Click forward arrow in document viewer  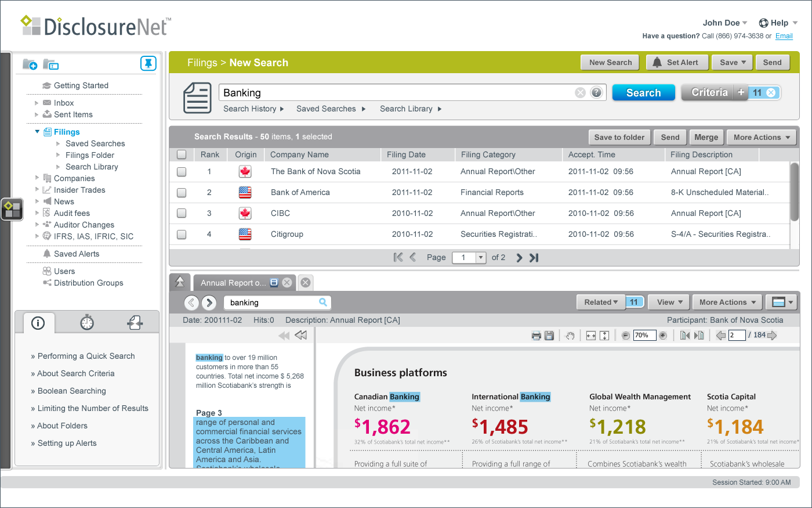(x=209, y=302)
